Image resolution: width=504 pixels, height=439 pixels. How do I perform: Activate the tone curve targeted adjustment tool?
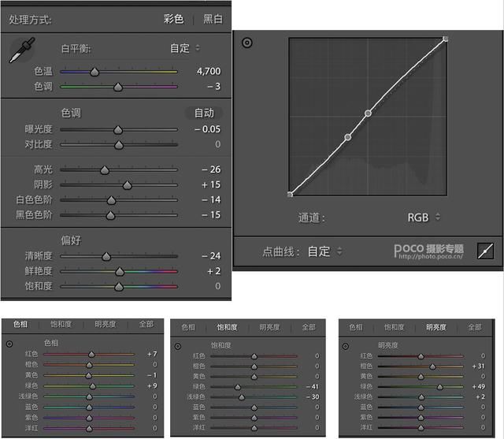point(247,43)
